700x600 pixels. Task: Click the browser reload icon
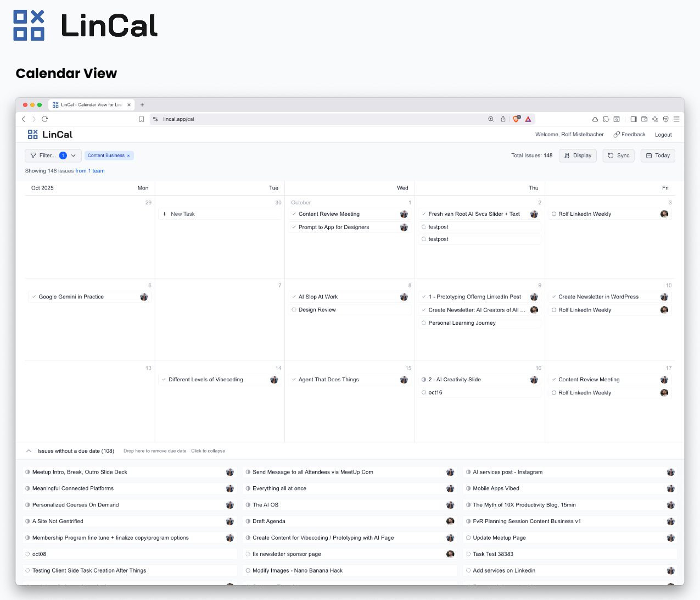coord(45,119)
